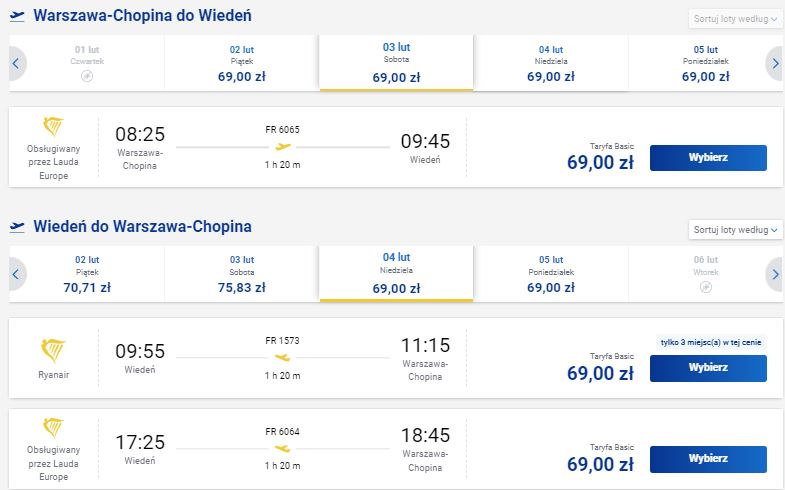785x490 pixels.
Task: Select the 02 lut Piątek outbound date
Action: 242,63
